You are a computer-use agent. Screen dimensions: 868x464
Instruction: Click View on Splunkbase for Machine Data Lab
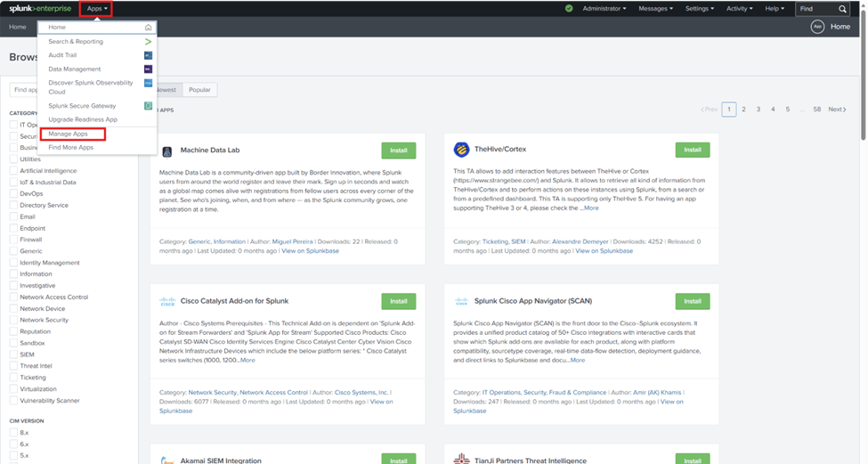310,251
